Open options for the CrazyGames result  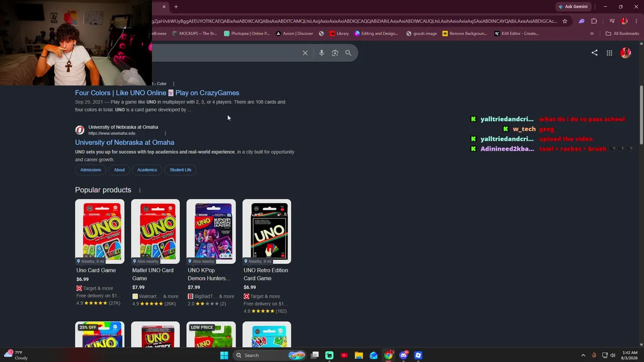(x=174, y=84)
